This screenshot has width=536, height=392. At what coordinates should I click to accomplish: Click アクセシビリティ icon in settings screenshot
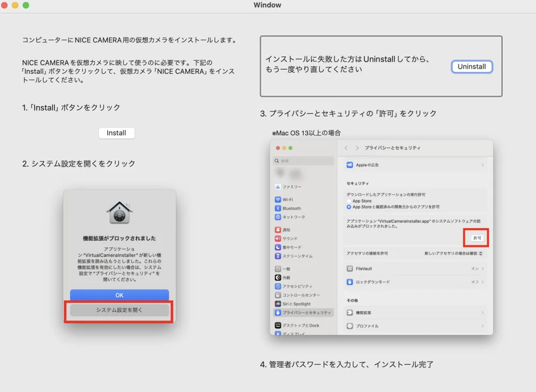click(x=278, y=286)
